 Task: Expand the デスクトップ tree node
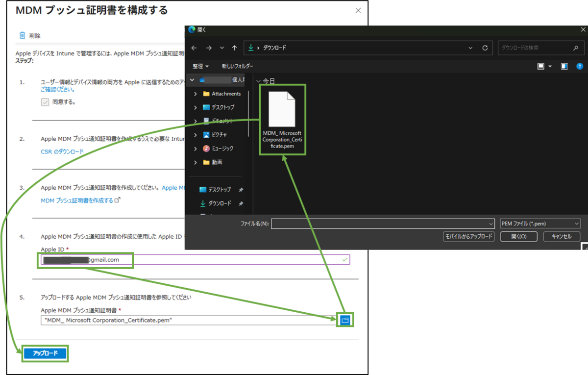[x=196, y=107]
